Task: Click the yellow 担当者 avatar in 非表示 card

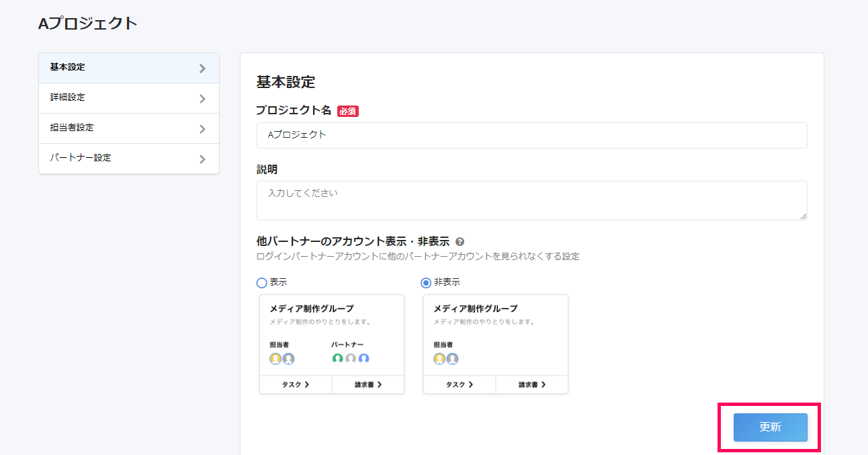Action: (439, 359)
